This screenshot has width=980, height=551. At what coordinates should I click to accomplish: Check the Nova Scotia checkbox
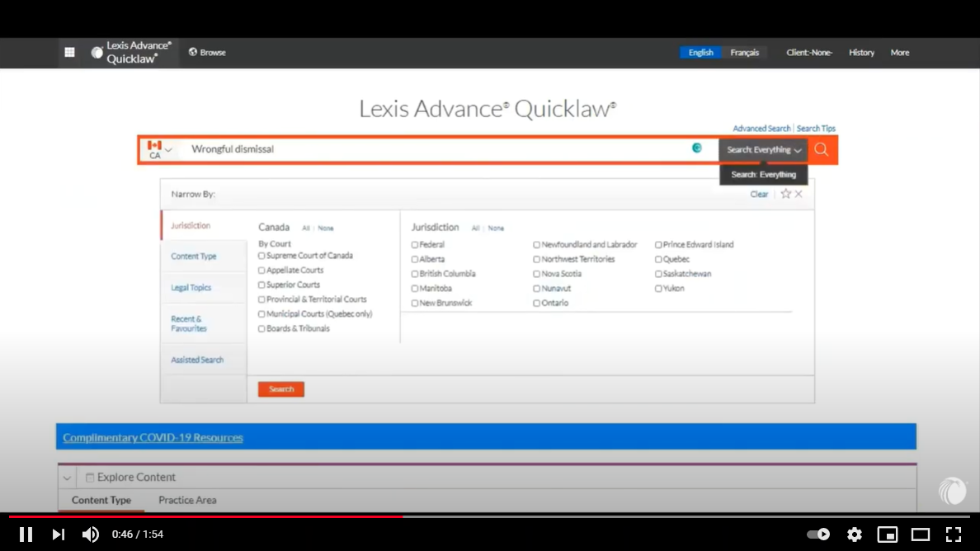click(x=536, y=274)
